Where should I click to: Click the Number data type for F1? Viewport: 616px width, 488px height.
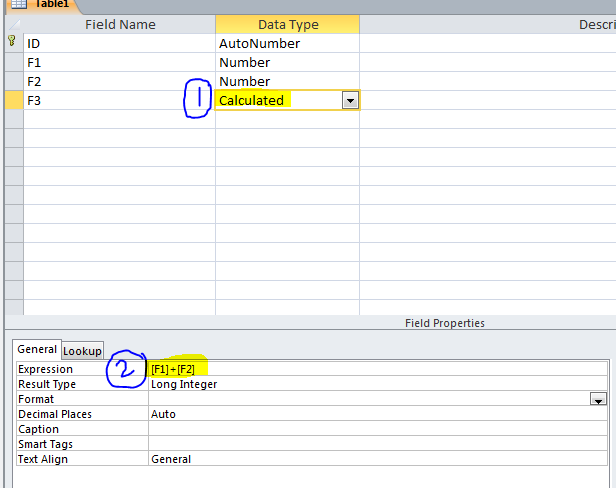(x=287, y=62)
